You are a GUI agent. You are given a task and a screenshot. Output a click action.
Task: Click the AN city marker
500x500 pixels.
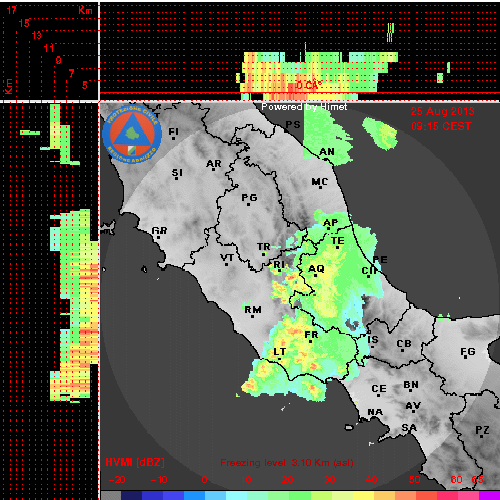(326, 159)
